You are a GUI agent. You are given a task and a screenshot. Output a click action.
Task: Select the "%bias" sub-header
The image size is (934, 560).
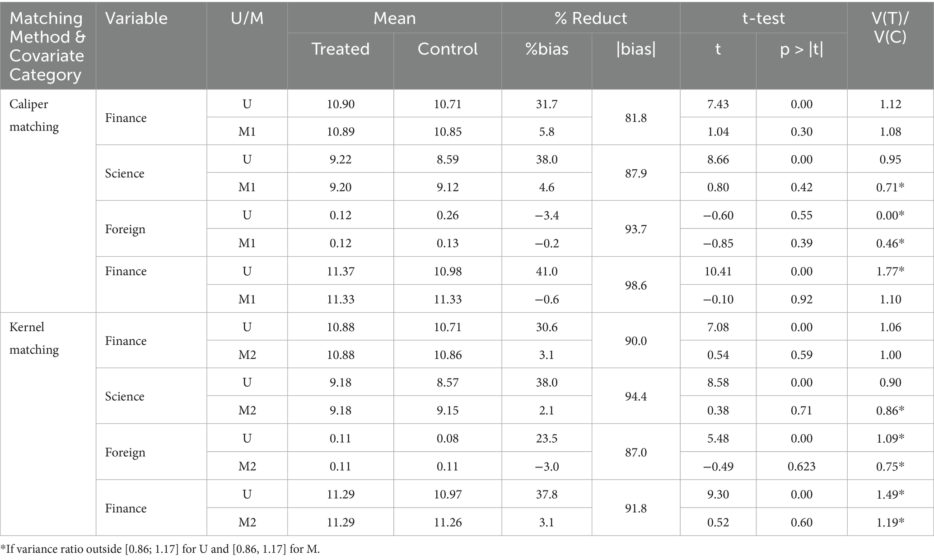point(546,49)
